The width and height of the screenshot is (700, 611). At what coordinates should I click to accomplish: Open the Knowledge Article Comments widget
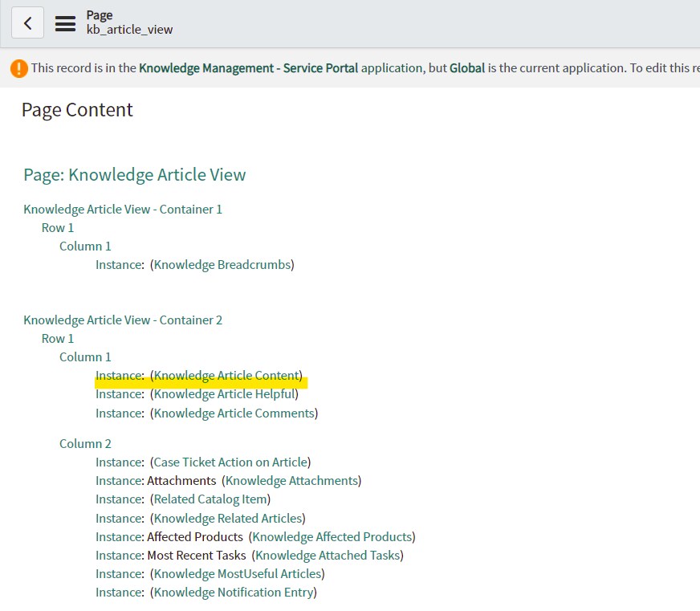coord(234,413)
